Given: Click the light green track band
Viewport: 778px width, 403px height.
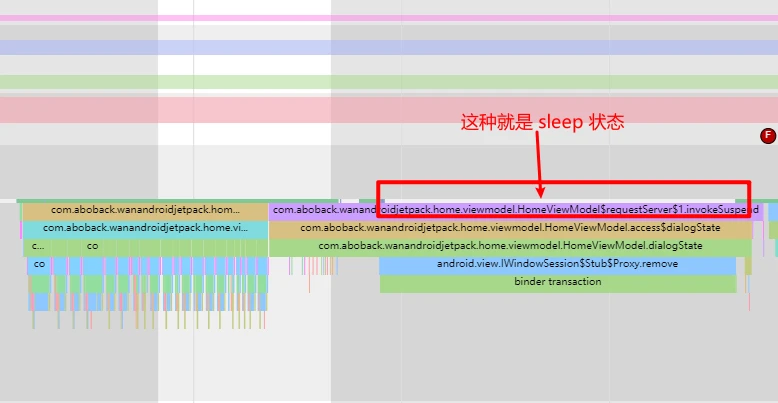Looking at the screenshot, I should pos(389,82).
